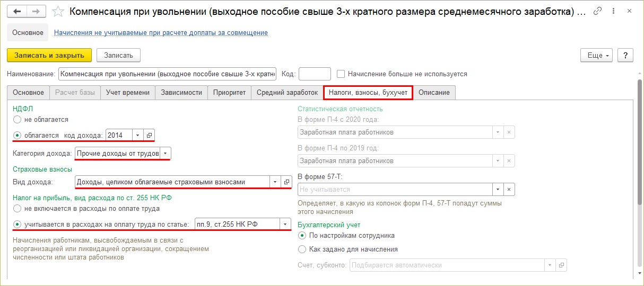Select 'Как задано для начисления' option
This screenshot has height=286, width=644.
tap(302, 249)
